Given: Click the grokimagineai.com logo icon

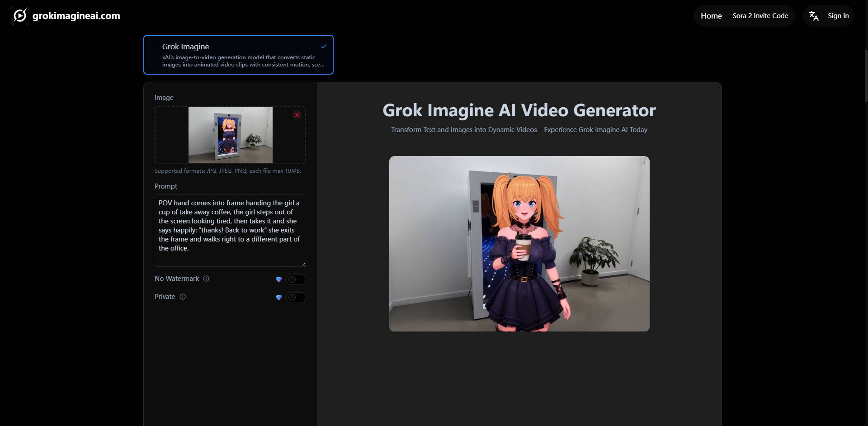Looking at the screenshot, I should click(19, 15).
